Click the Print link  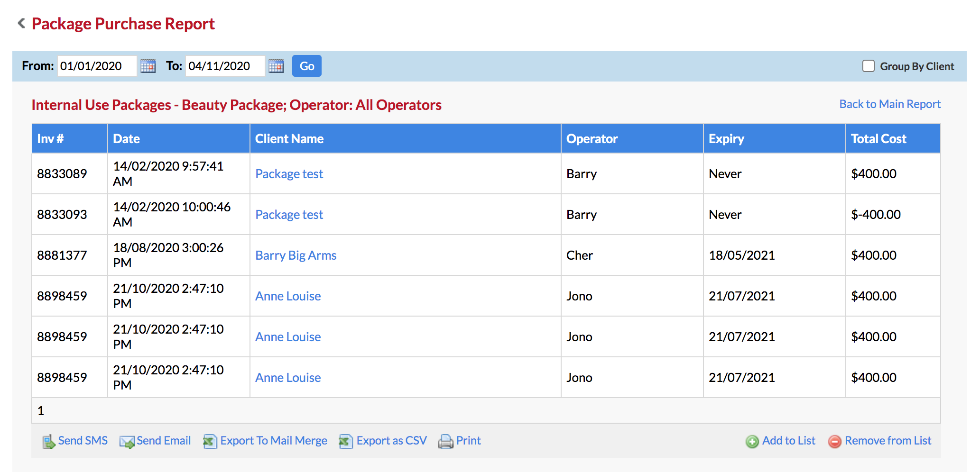pos(469,441)
